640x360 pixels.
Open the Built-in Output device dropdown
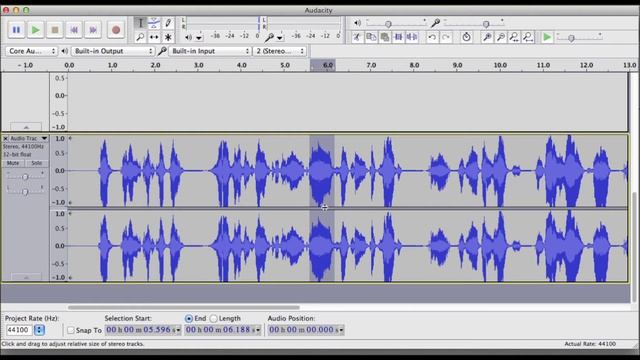(113, 51)
